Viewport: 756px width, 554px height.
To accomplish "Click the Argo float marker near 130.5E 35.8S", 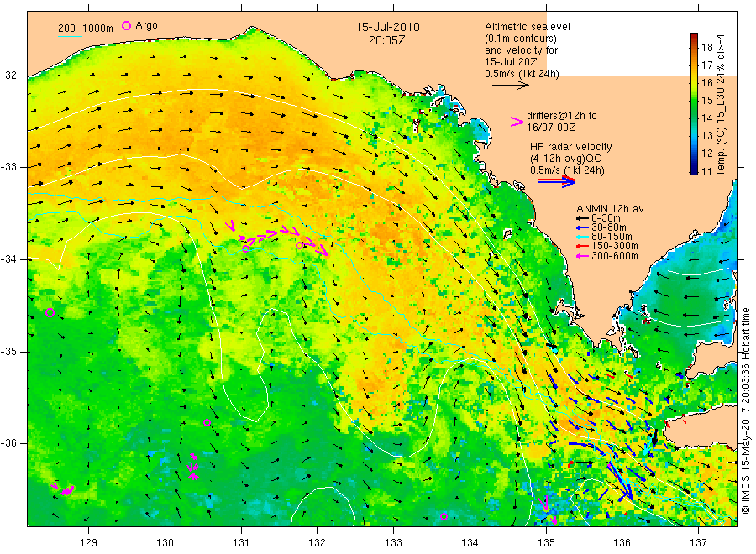I will (x=207, y=422).
